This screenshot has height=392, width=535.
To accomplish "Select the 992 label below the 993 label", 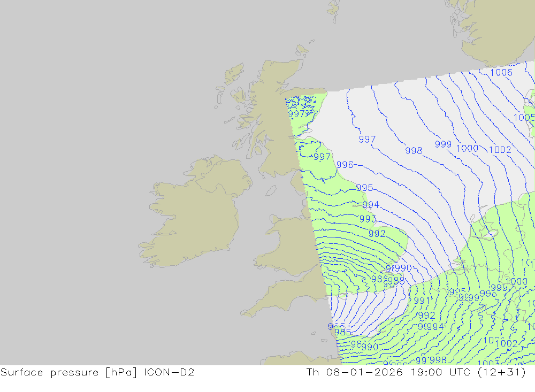I will [377, 233].
